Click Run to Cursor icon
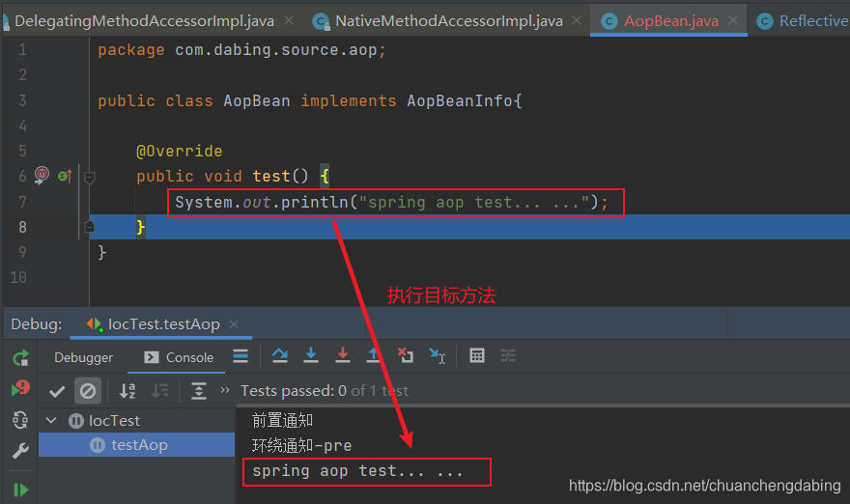Image resolution: width=850 pixels, height=504 pixels. (x=437, y=355)
